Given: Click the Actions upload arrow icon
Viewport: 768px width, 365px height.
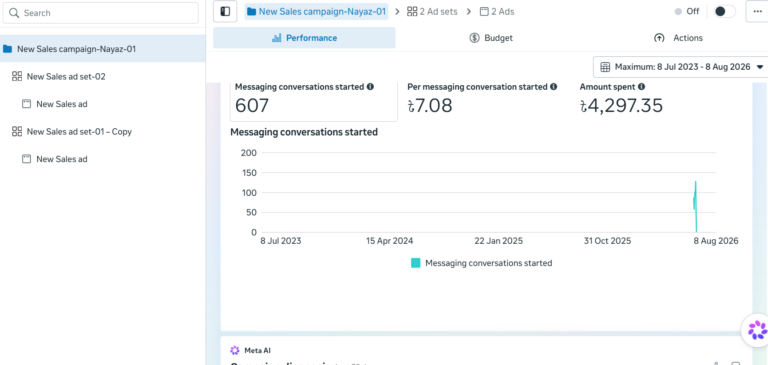Looking at the screenshot, I should 659,38.
